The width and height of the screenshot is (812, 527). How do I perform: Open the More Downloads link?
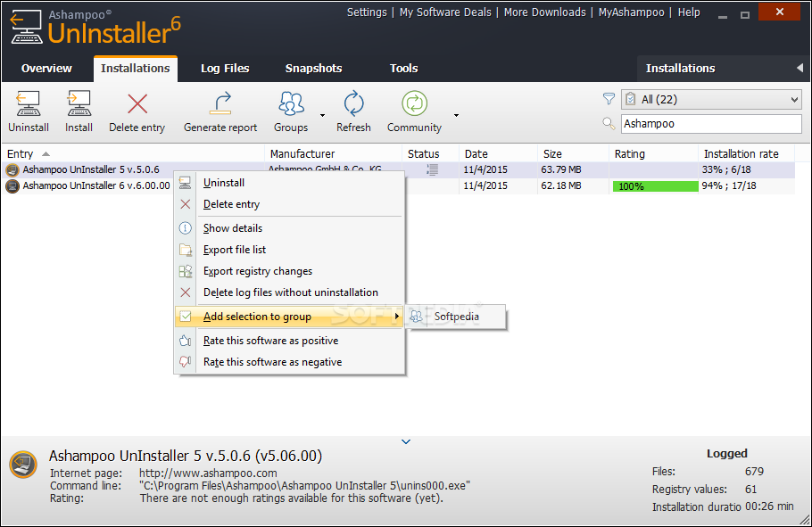pyautogui.click(x=545, y=12)
